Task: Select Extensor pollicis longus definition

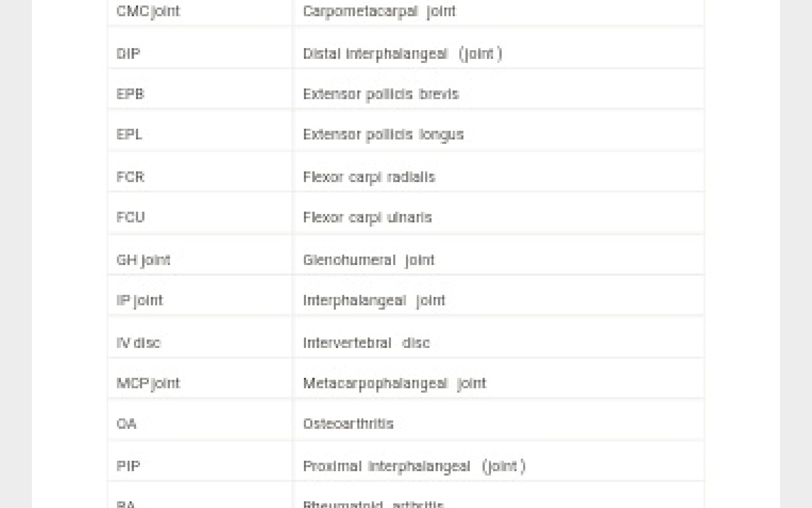Action: tap(383, 135)
